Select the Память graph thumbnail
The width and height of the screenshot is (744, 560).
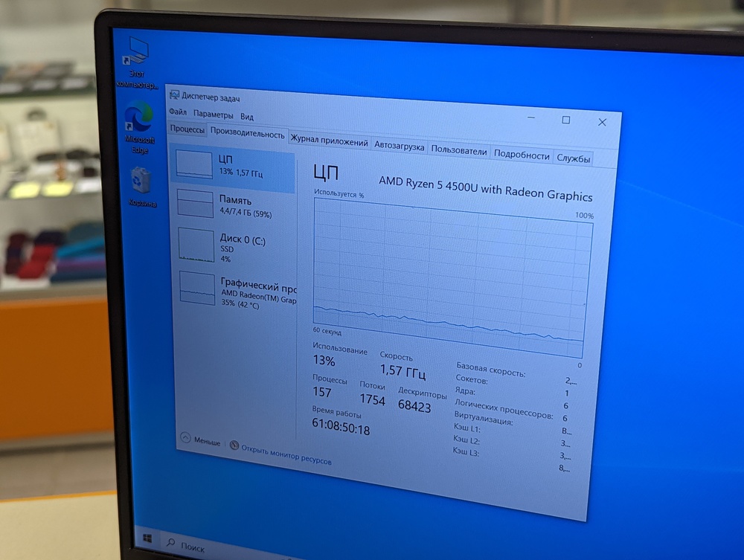coord(195,204)
